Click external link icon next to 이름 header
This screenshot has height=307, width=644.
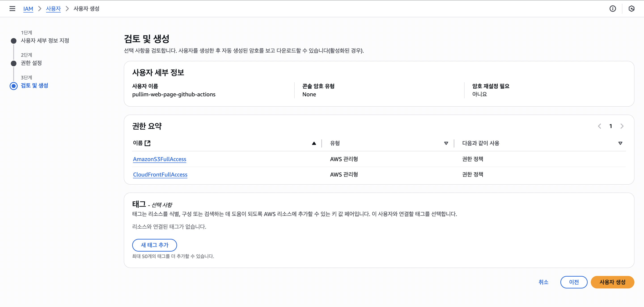coord(148,143)
